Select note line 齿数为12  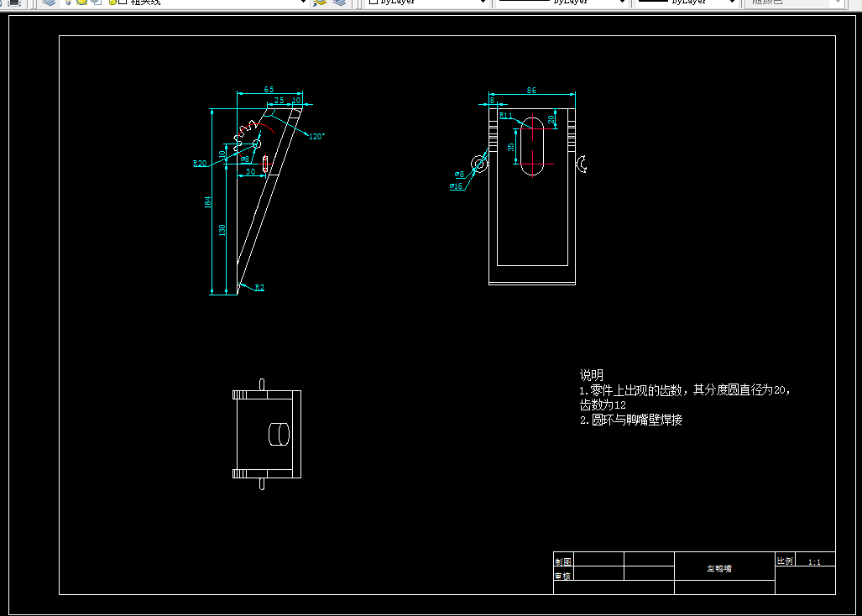(603, 405)
